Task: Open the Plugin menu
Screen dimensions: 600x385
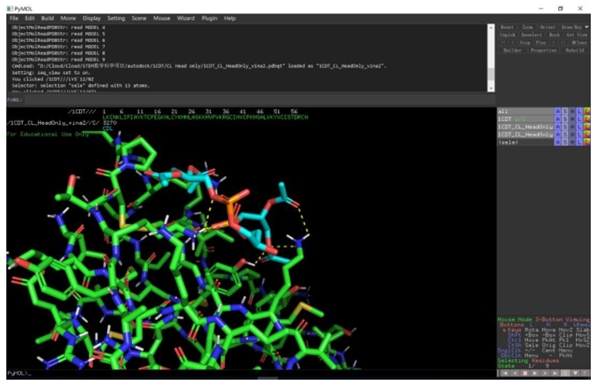Action: [209, 18]
